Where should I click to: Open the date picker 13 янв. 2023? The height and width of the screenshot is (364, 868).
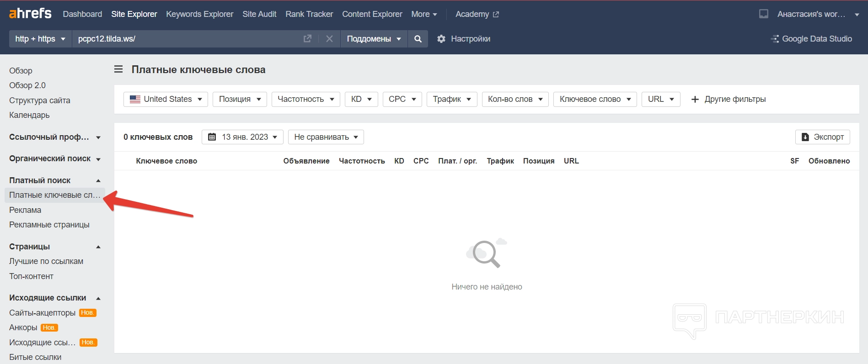242,137
